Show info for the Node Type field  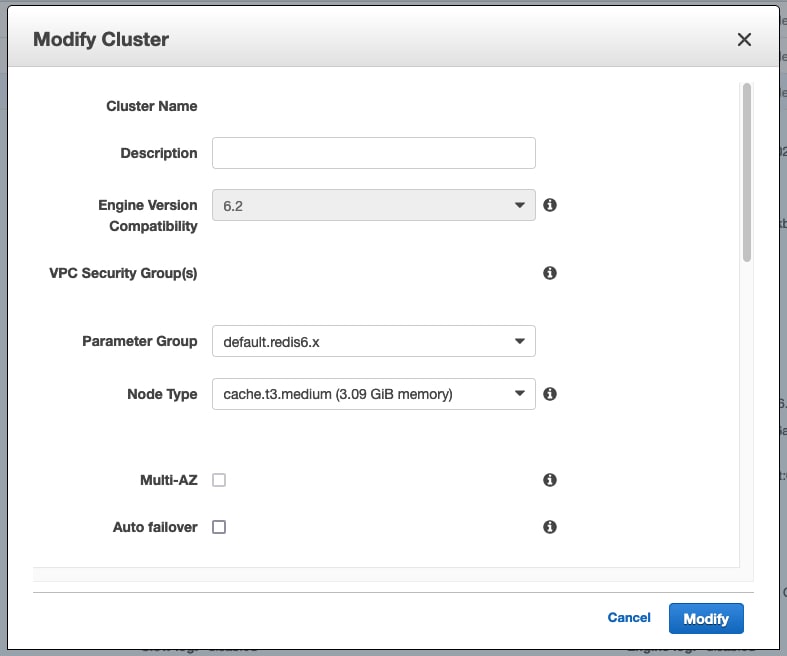pos(549,394)
